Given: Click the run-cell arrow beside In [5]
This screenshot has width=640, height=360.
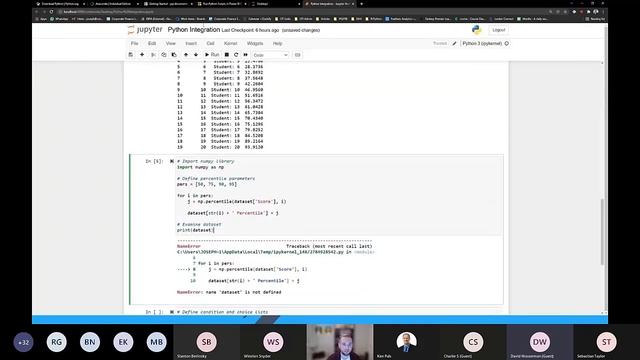Looking at the screenshot, I should click(172, 161).
